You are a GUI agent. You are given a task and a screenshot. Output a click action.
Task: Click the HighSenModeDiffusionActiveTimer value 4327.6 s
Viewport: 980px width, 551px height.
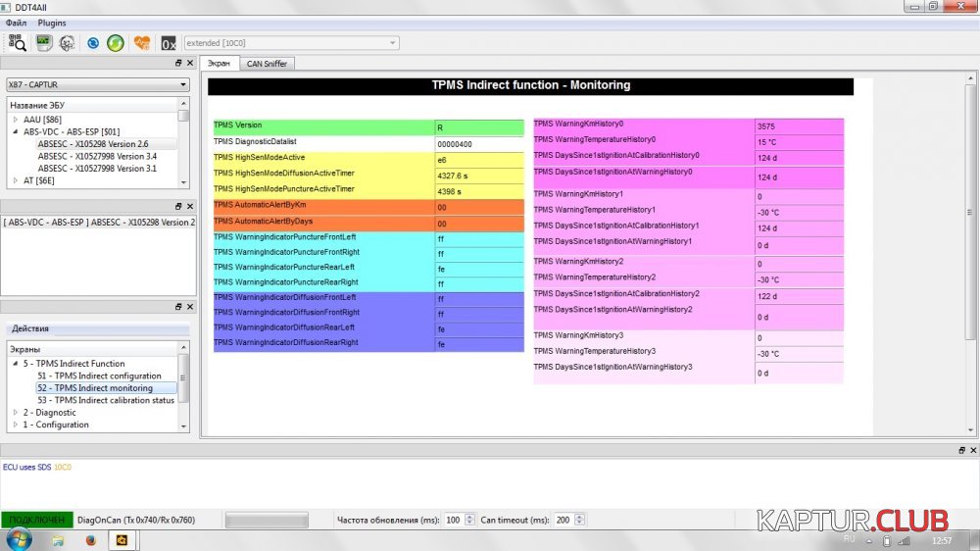coord(479,175)
